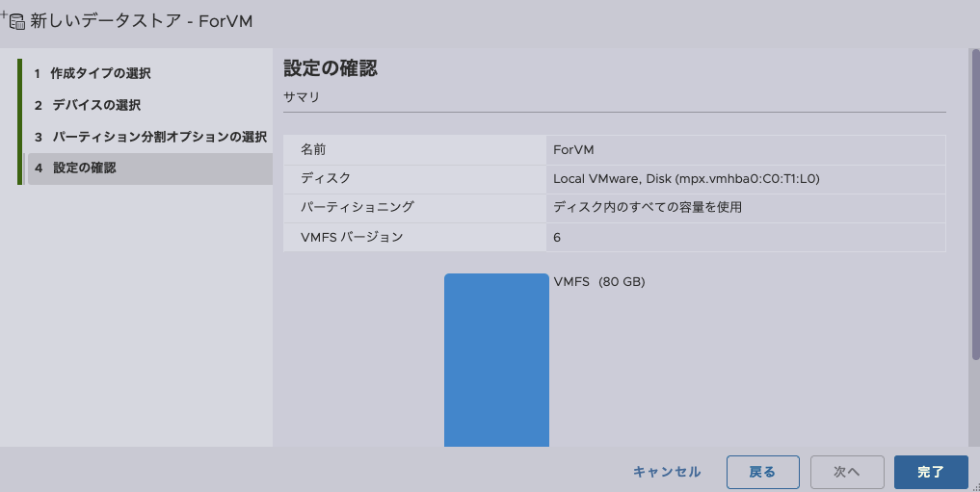The height and width of the screenshot is (492, 980).
Task: Click the 完了 button to finish
Action: tap(931, 472)
